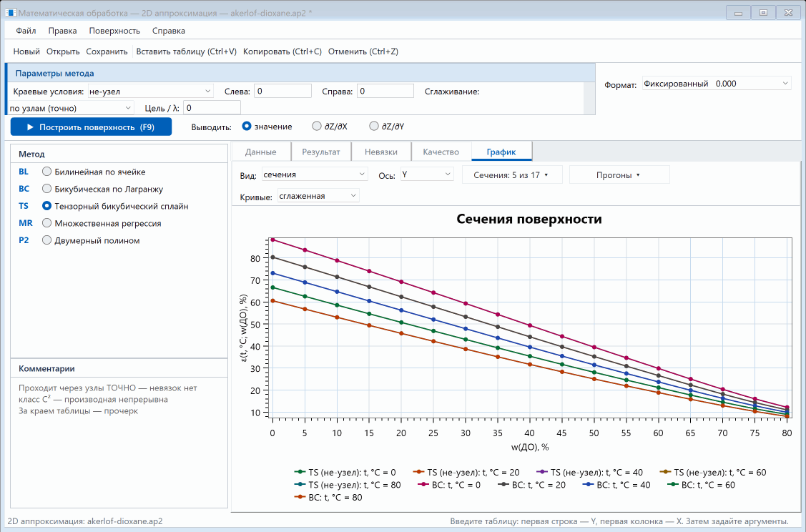Click the Цель / λ input field
This screenshot has width=806, height=532.
coord(212,108)
